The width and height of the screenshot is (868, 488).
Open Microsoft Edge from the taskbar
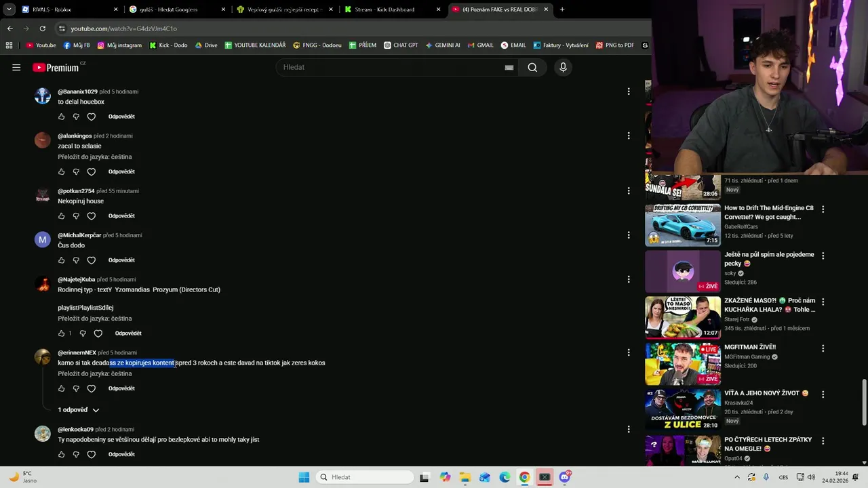click(505, 477)
